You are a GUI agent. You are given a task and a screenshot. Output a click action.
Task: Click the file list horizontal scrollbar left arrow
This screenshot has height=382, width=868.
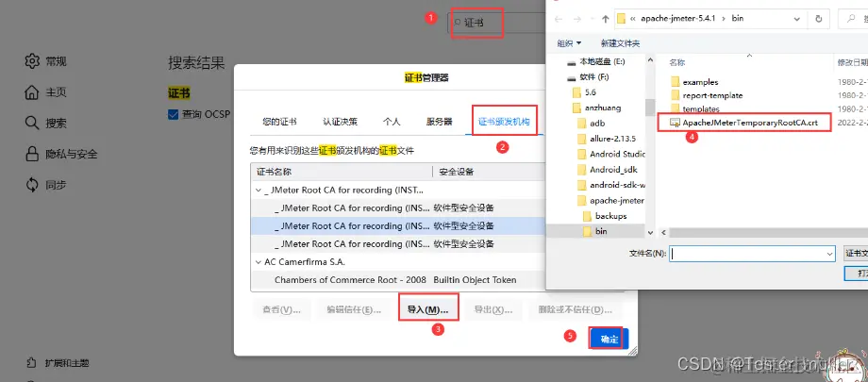point(663,233)
